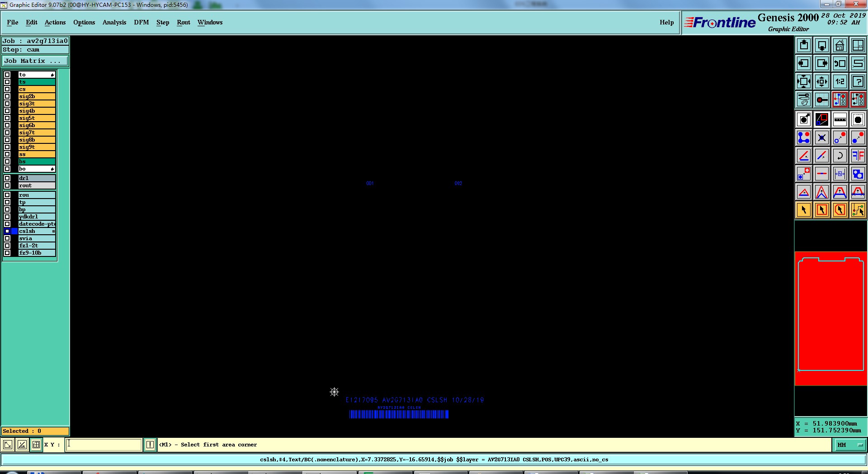Click the blue barcode in the canvas
Screen dimensions: 868x474
pos(399,414)
